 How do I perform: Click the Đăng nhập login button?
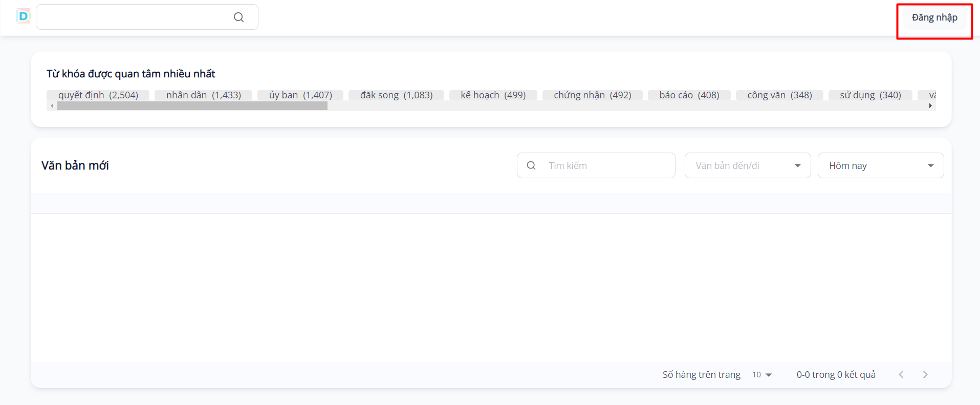(934, 18)
